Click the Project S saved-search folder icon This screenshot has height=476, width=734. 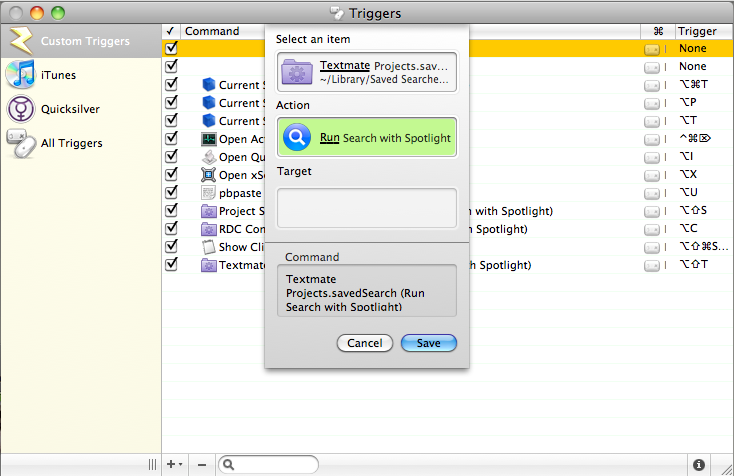point(208,211)
